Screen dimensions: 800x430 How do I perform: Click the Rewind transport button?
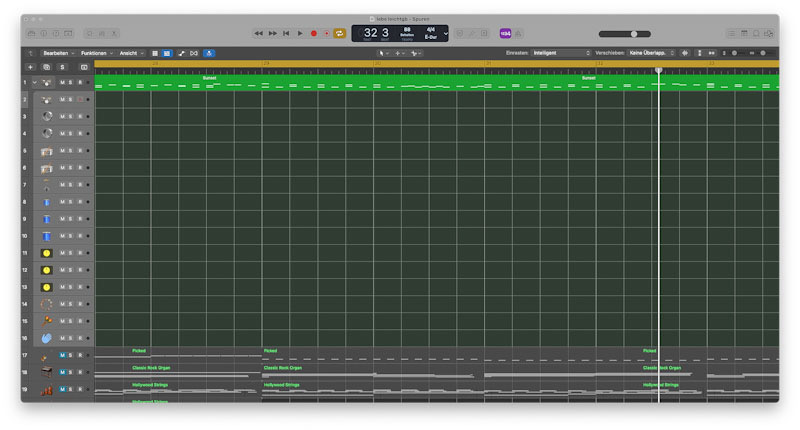(259, 34)
